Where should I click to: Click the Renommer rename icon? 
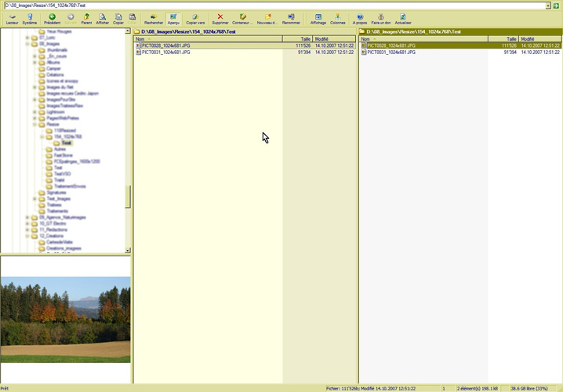click(x=291, y=18)
